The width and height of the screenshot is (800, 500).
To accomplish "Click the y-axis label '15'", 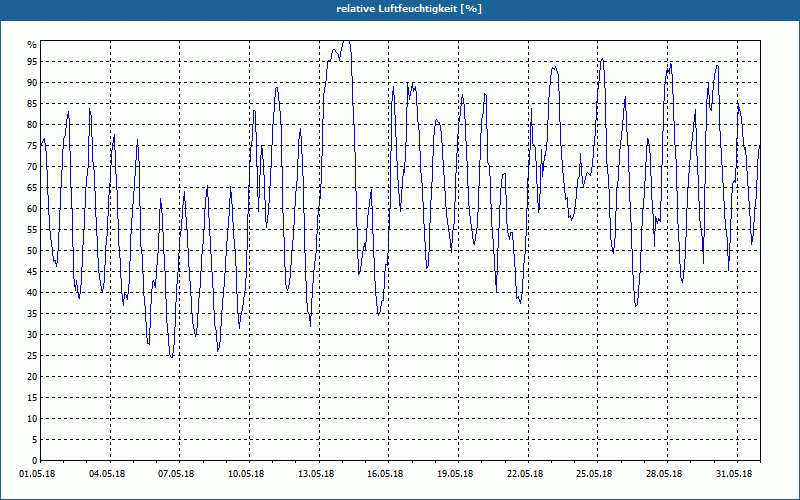I will (x=32, y=397).
